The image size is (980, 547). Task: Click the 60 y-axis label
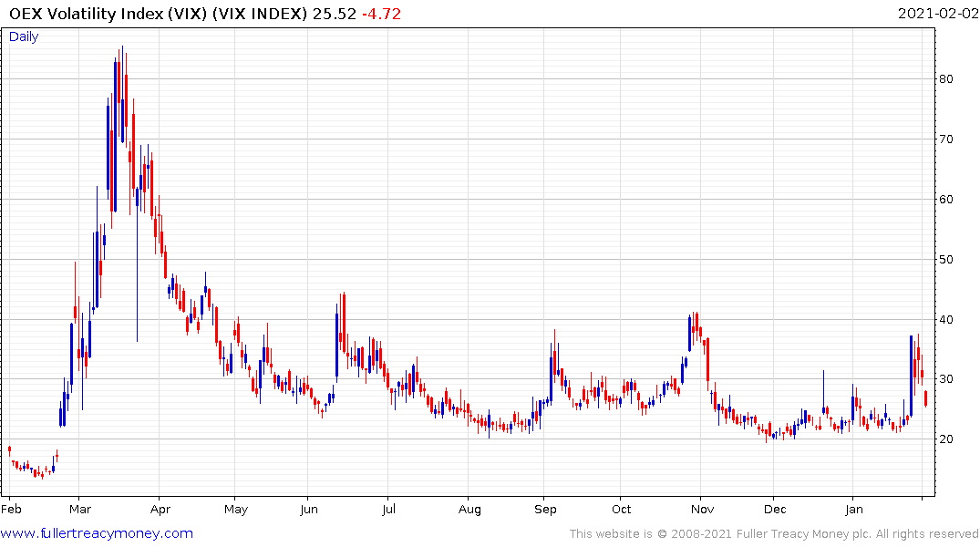pyautogui.click(x=946, y=200)
